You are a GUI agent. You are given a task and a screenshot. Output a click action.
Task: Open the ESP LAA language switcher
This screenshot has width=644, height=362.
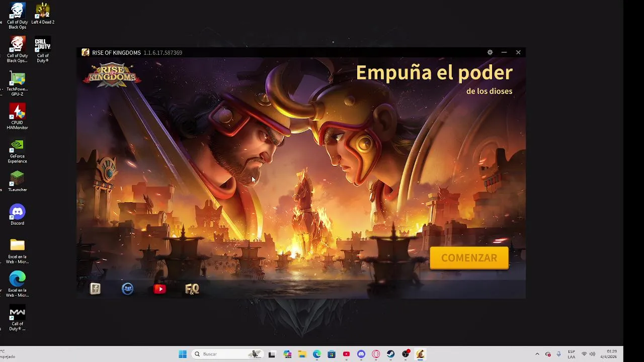coord(572,354)
